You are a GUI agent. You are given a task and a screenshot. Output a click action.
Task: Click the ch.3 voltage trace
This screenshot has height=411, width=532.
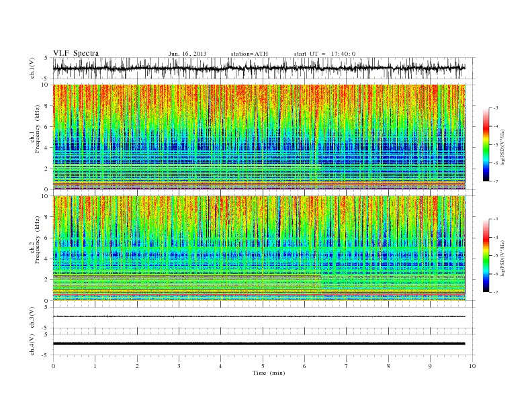pyautogui.click(x=259, y=316)
